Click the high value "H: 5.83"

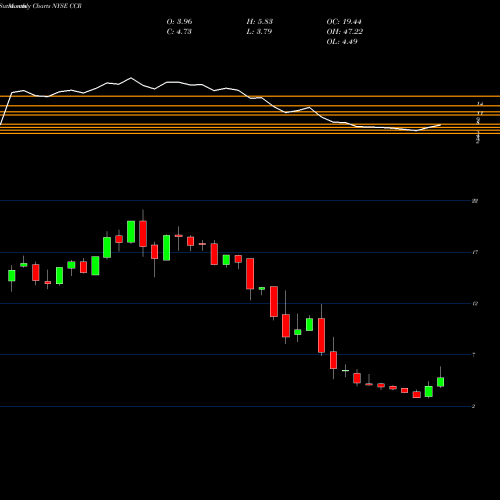260,22
